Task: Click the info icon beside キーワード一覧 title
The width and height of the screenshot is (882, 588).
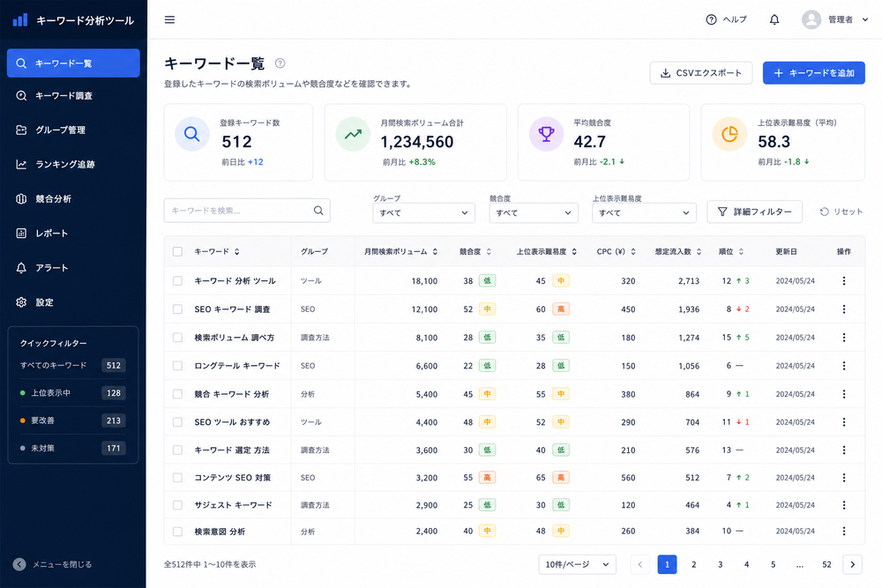Action: point(280,63)
